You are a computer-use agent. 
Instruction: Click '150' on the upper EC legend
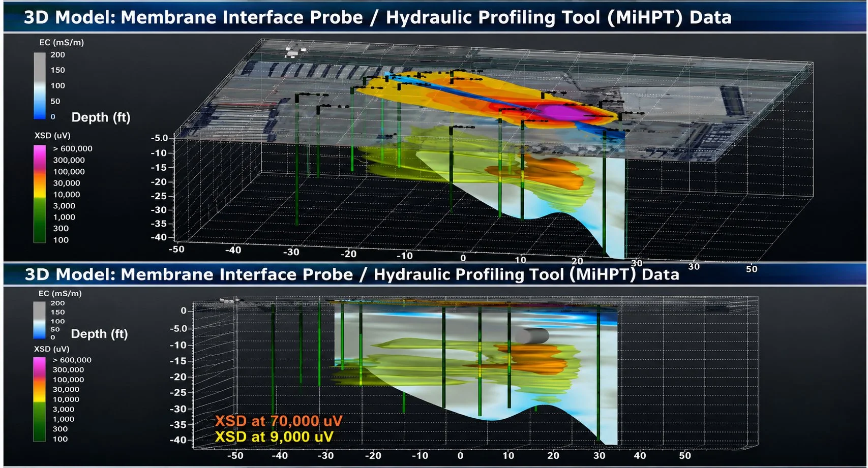pos(57,70)
